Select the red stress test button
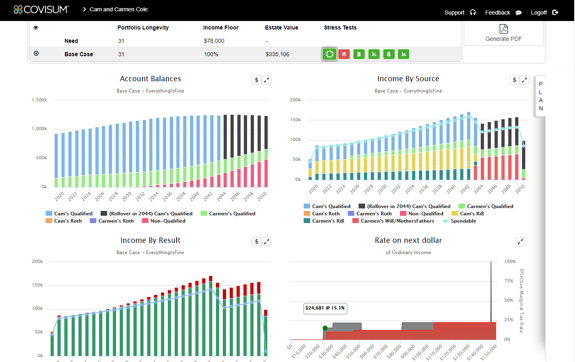Viewport: 575px width, 362px height. point(344,54)
